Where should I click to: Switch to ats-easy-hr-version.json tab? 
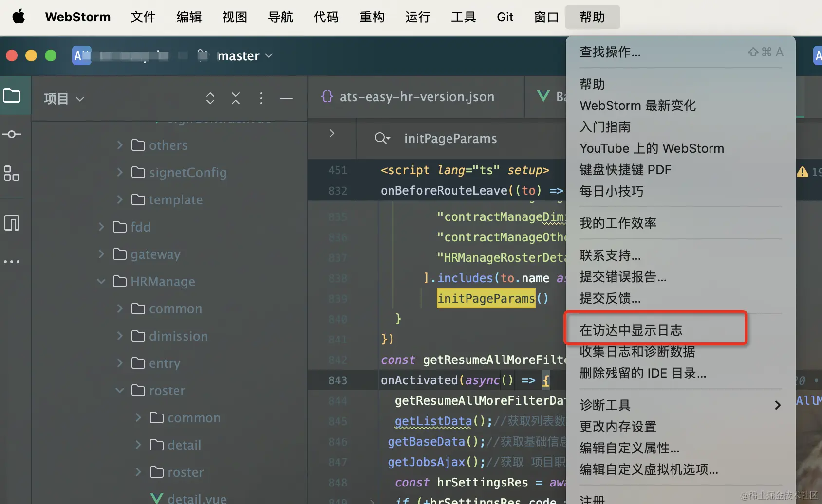pyautogui.click(x=416, y=96)
